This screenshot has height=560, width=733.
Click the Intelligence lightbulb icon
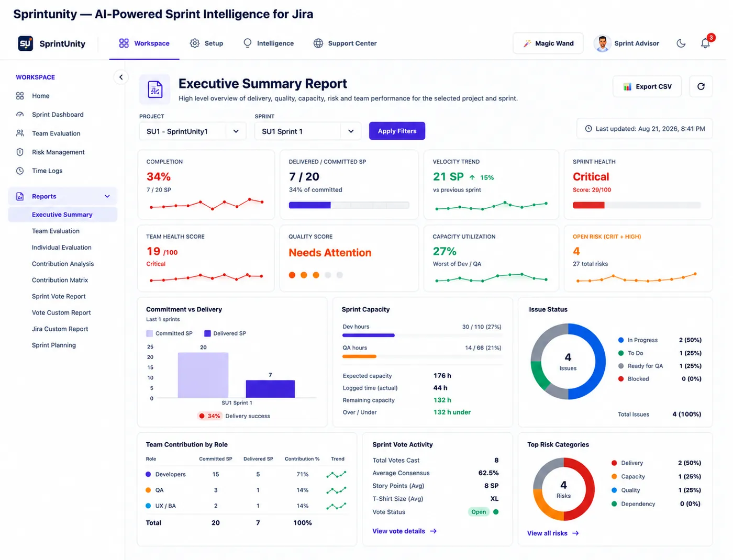pyautogui.click(x=248, y=43)
